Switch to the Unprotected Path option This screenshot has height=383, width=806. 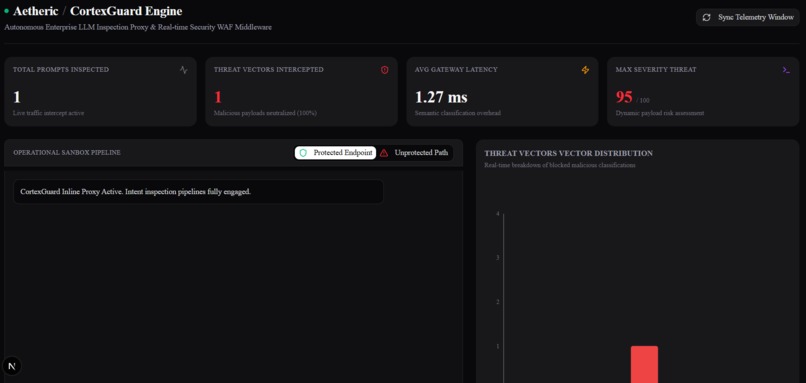click(x=415, y=153)
